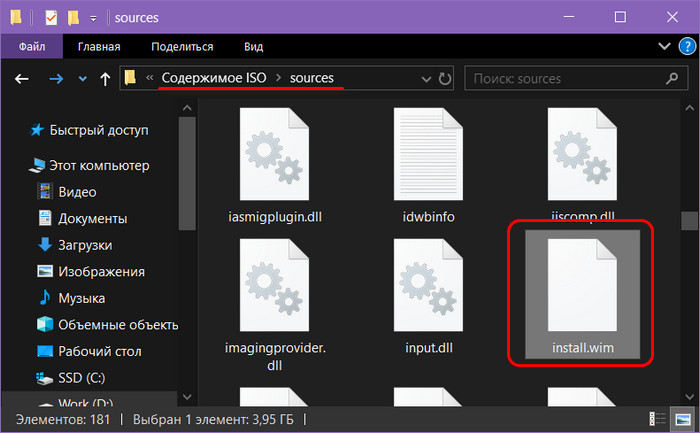700x433 pixels.
Task: Select the iiscomp.dll file icon
Action: (582, 154)
